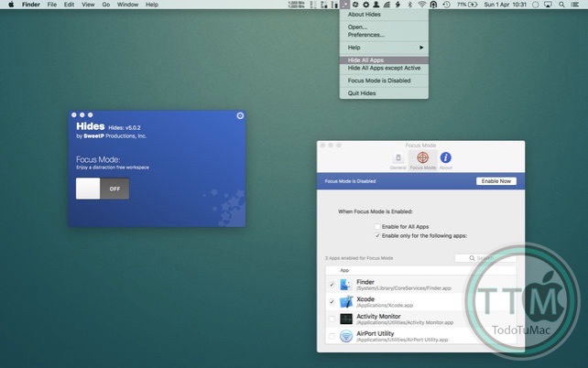
Task: Check the Activity Monitor checkbox
Action: point(332,319)
